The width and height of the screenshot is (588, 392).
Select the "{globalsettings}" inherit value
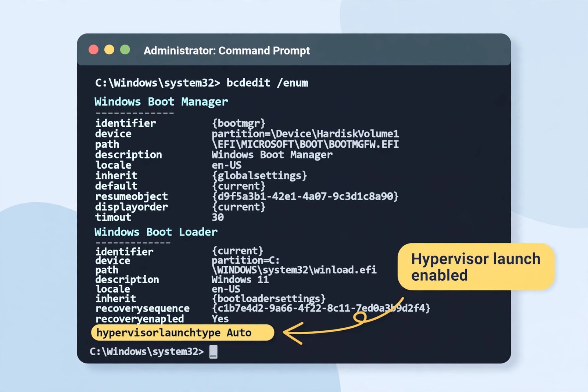259,176
